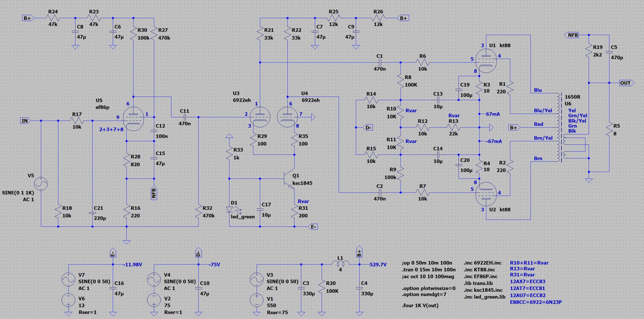This screenshot has width=644, height=319.
Task: Click the .inc 6922EH.inc directive
Action: [x=483, y=263]
